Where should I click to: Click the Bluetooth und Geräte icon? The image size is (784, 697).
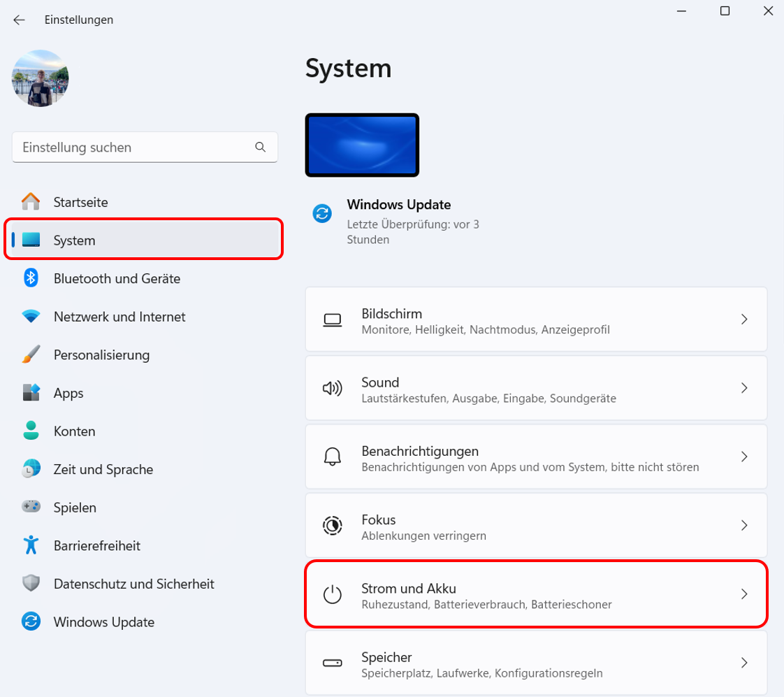[x=31, y=278]
